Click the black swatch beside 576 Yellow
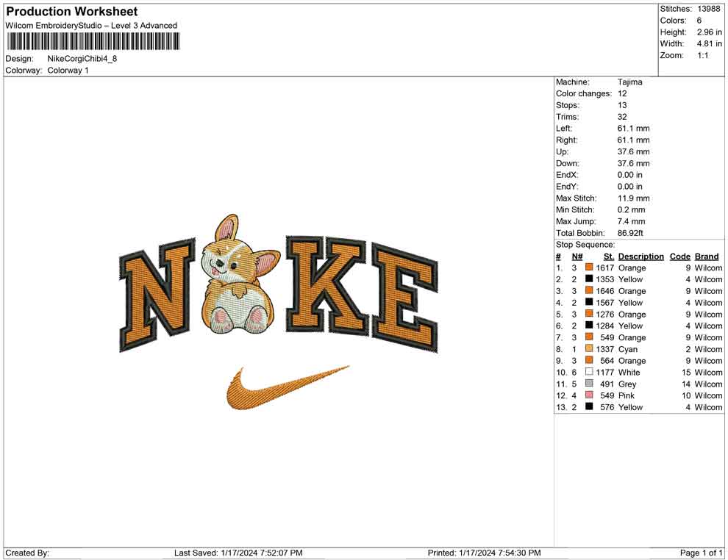Image resolution: width=728 pixels, height=560 pixels. point(589,406)
